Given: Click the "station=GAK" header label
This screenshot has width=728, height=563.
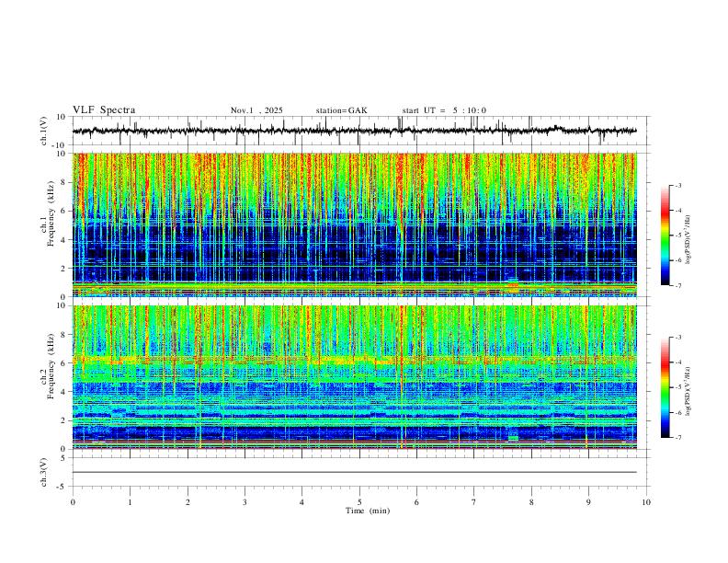Looking at the screenshot, I should click(341, 110).
